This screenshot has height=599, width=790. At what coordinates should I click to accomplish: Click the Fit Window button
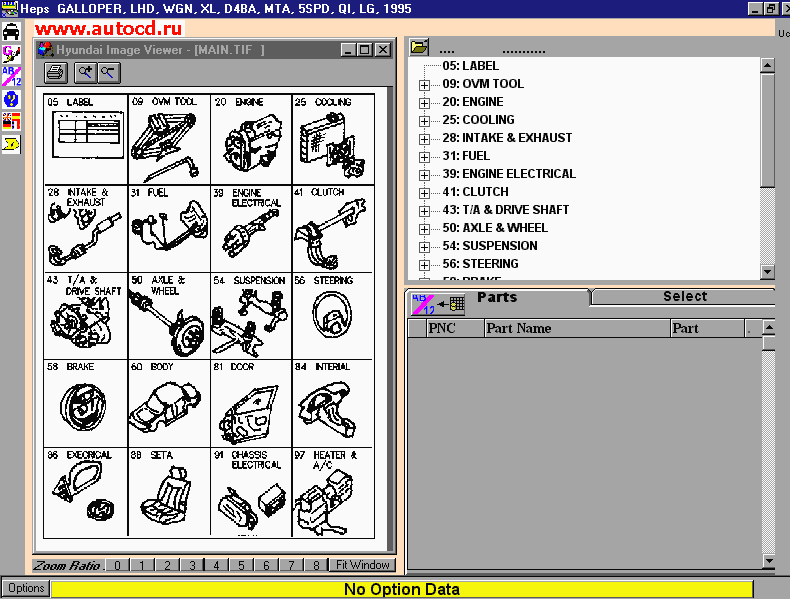(362, 565)
